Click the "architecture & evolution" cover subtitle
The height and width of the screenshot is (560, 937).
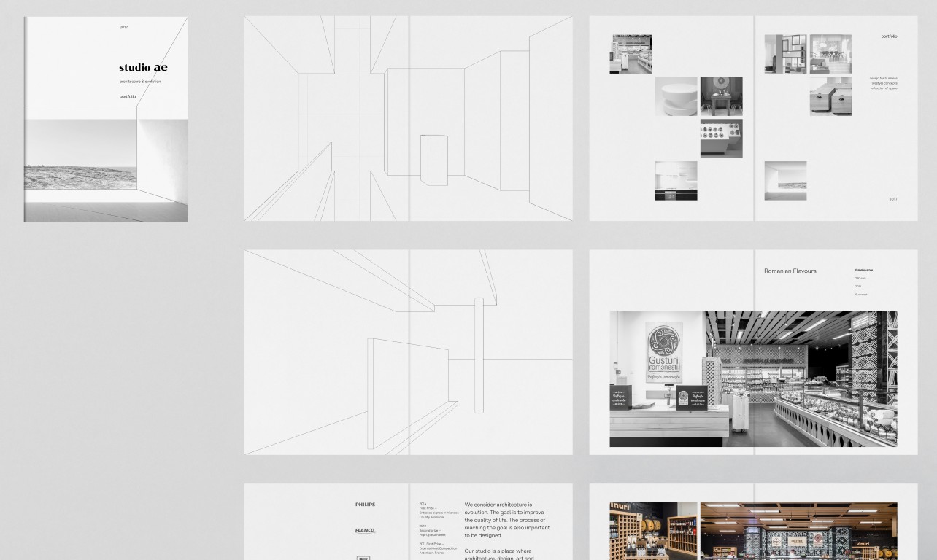click(140, 82)
